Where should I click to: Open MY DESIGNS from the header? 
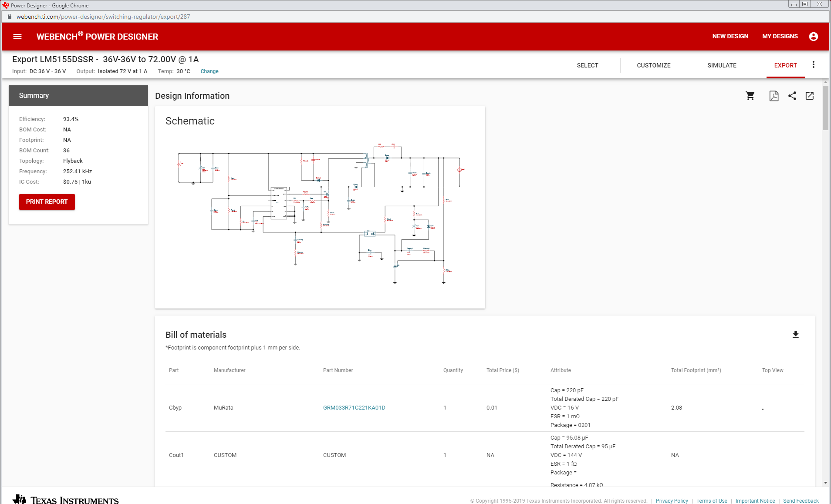tap(780, 37)
